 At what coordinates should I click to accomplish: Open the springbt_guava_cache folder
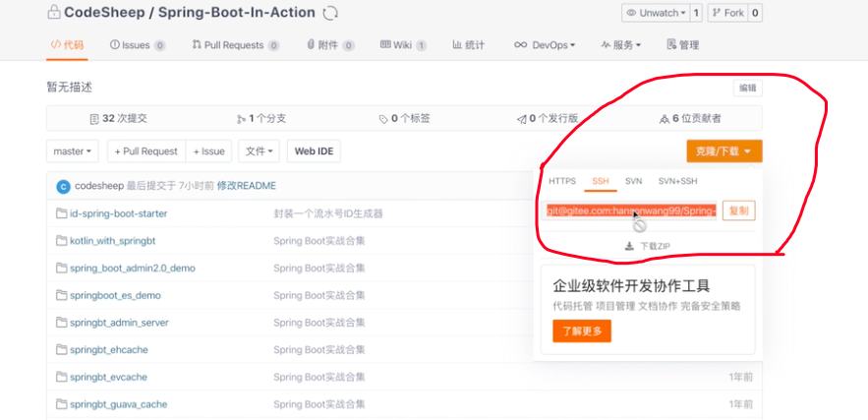tap(119, 404)
